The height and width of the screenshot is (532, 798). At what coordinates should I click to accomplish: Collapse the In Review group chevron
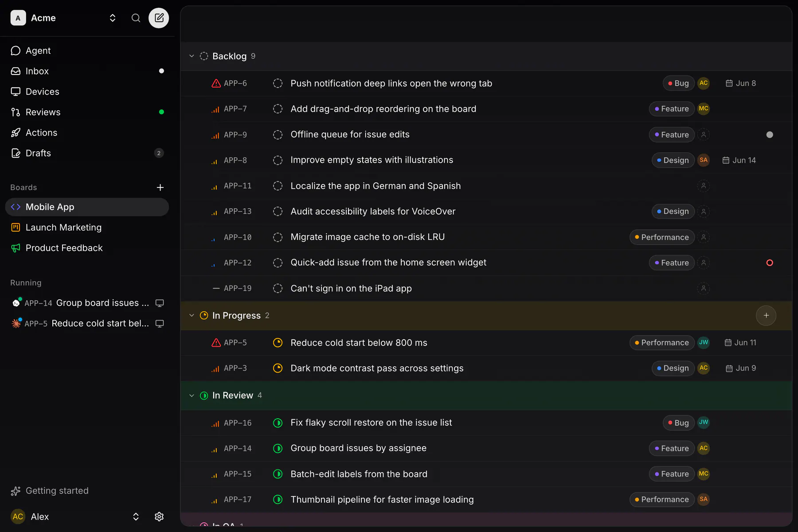(x=192, y=395)
